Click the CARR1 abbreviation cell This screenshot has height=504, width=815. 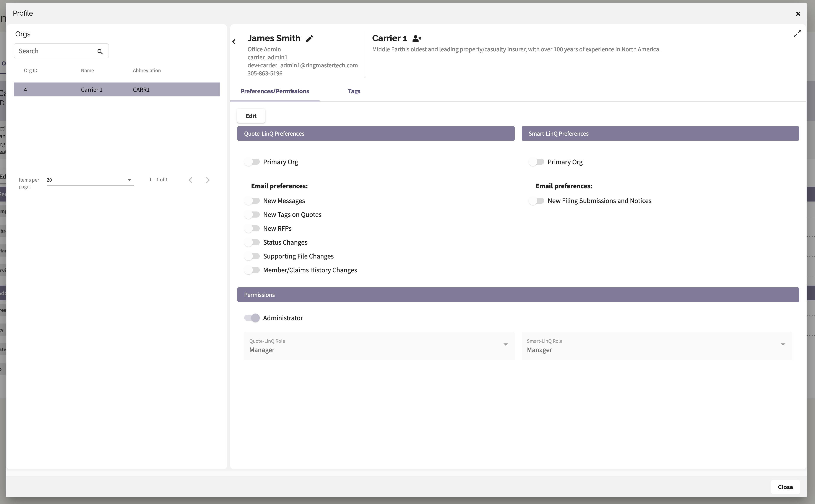[x=141, y=90]
